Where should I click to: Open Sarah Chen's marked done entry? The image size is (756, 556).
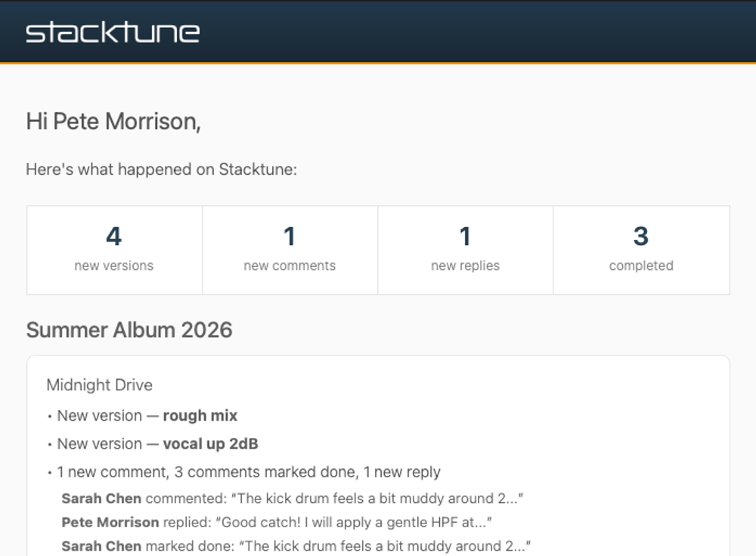click(x=296, y=546)
